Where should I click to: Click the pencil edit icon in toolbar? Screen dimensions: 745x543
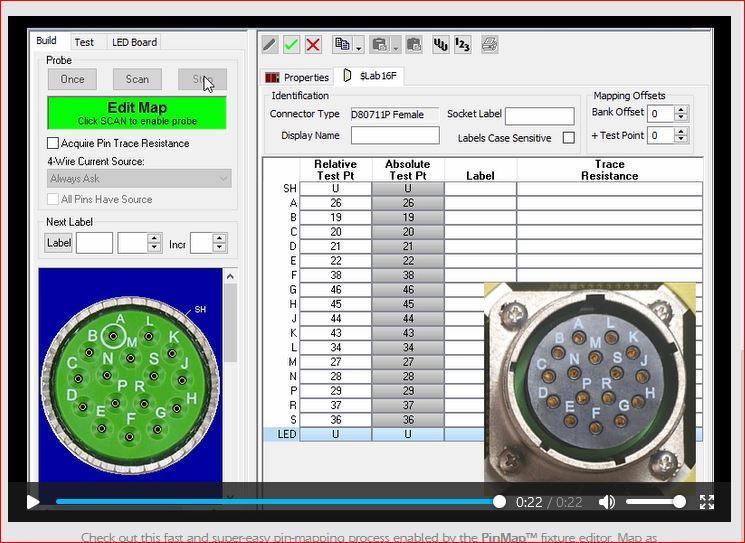269,45
